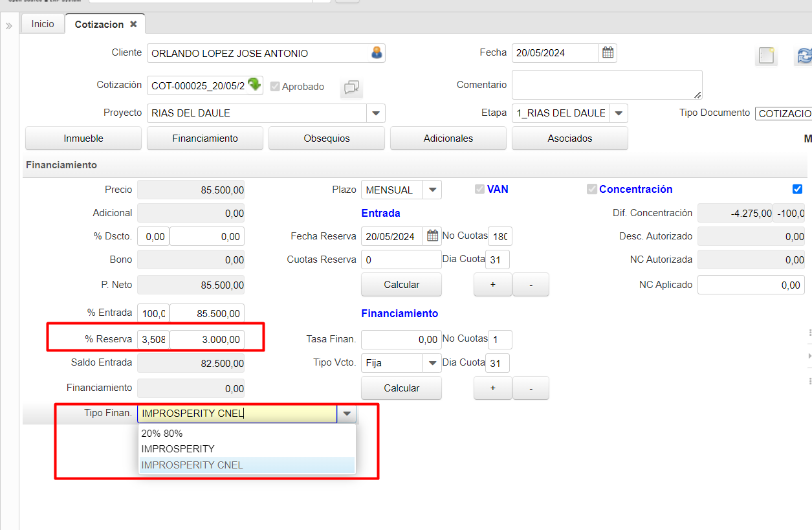Switch to the Inicio tab
This screenshot has width=812, height=530.
click(x=43, y=24)
